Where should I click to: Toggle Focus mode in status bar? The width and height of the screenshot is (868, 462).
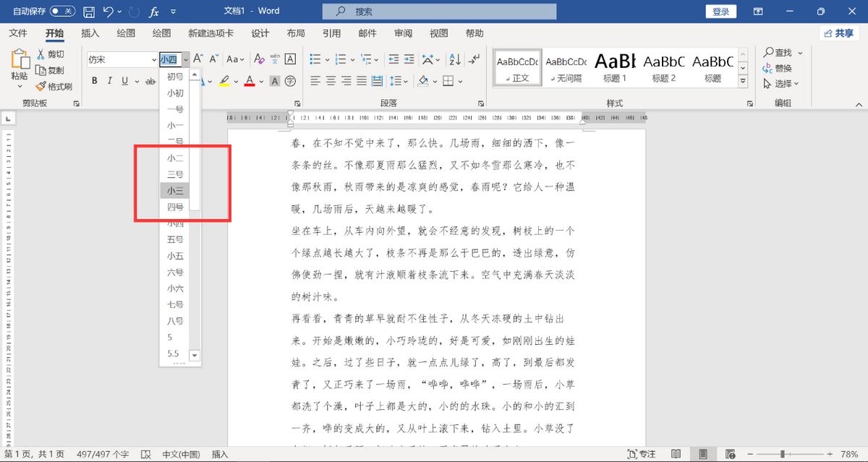pyautogui.click(x=642, y=454)
